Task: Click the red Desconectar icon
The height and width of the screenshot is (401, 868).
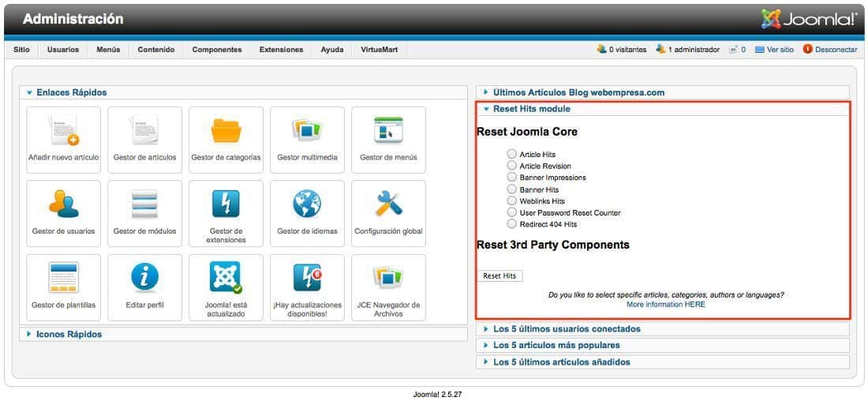Action: pos(808,49)
